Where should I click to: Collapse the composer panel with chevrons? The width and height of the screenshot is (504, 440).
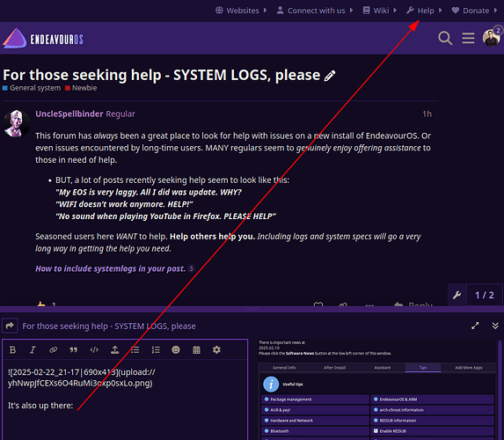point(495,326)
